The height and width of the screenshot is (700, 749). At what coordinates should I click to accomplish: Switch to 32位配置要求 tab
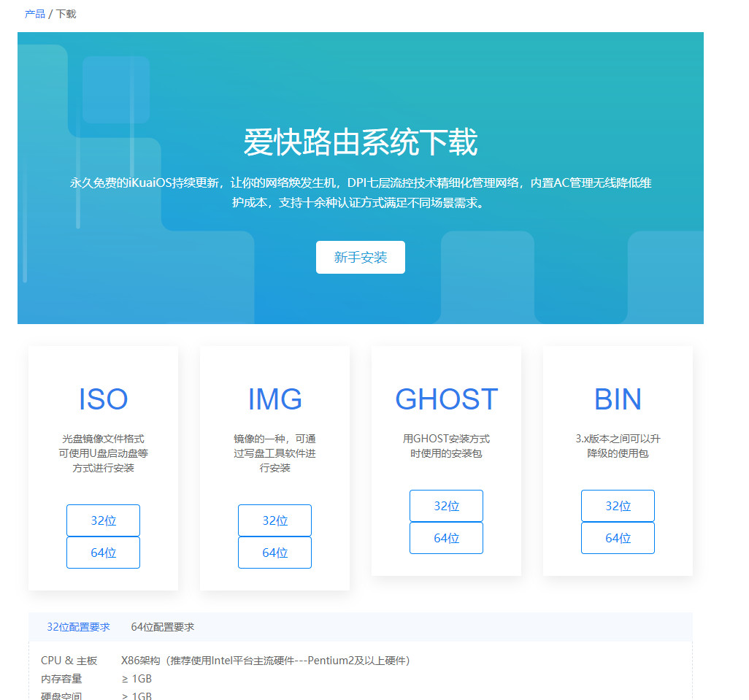point(78,627)
